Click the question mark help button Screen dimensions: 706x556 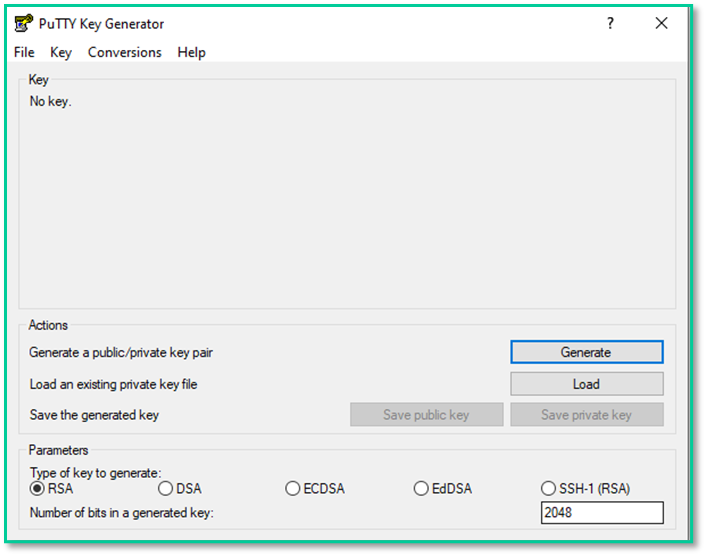610,24
